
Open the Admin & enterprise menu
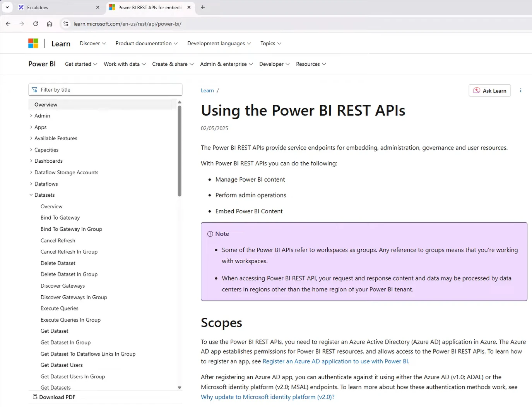point(226,64)
